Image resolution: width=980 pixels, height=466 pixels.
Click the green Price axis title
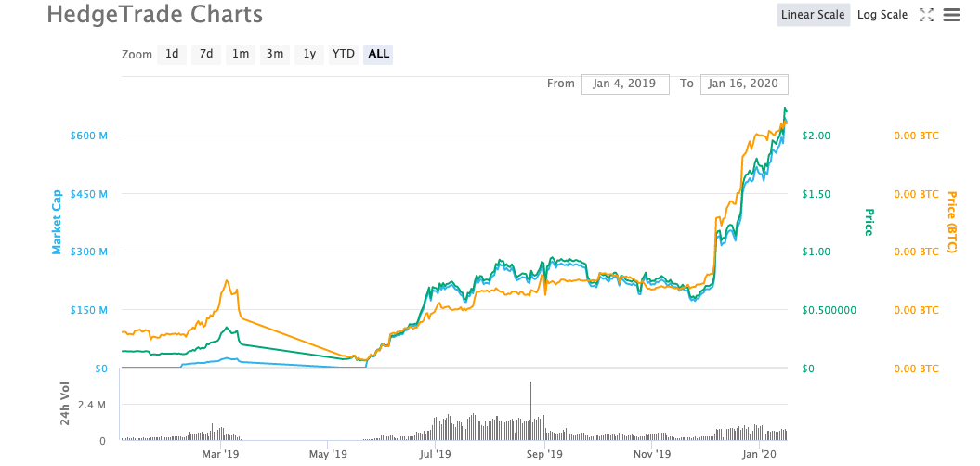(x=869, y=223)
